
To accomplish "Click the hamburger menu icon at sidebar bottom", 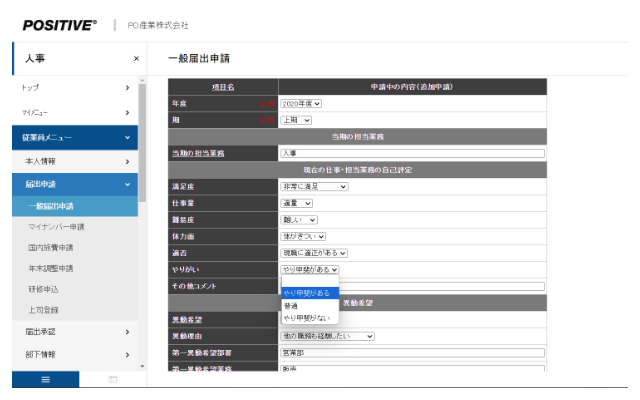I will [x=46, y=380].
